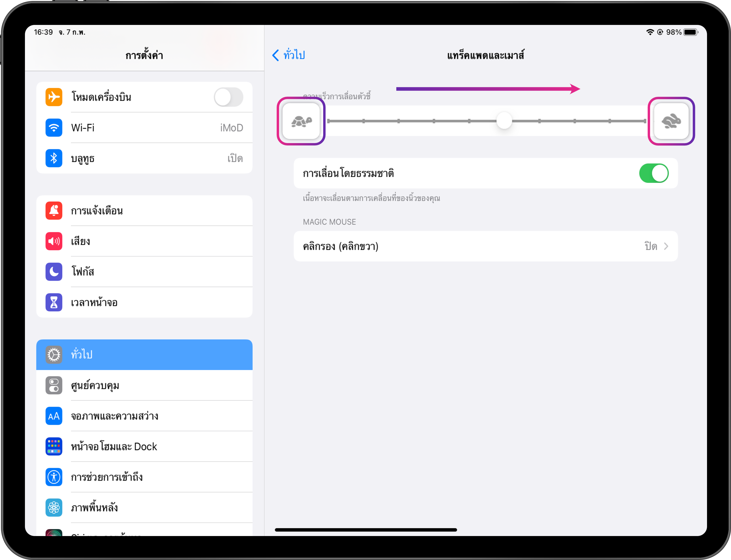Select ทั่วไป in the settings sidebar

pyautogui.click(x=144, y=355)
